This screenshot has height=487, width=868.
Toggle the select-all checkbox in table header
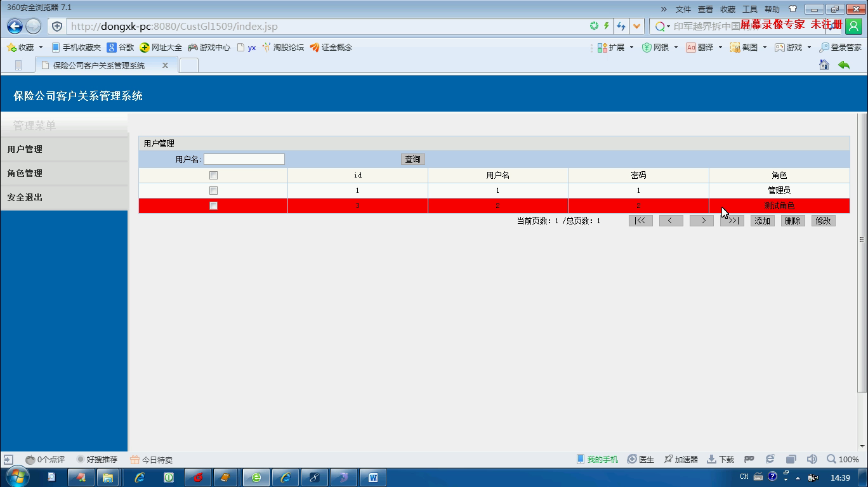point(213,176)
